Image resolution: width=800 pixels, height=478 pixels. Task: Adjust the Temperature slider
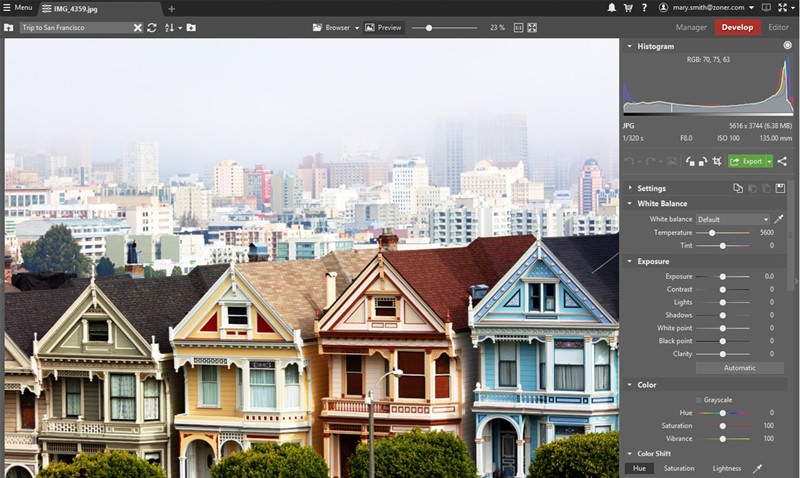[x=723, y=233]
